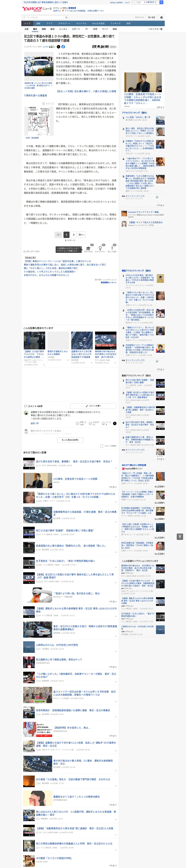
Task: Click the 新しい視点 exclamation reaction
Action: pos(112,248)
